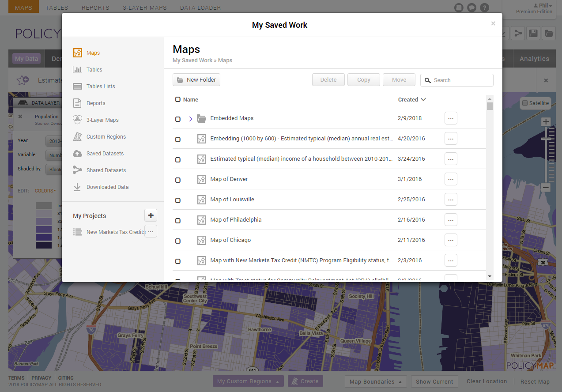Open Tables in saved work sidebar
562x392 pixels.
tap(88, 70)
